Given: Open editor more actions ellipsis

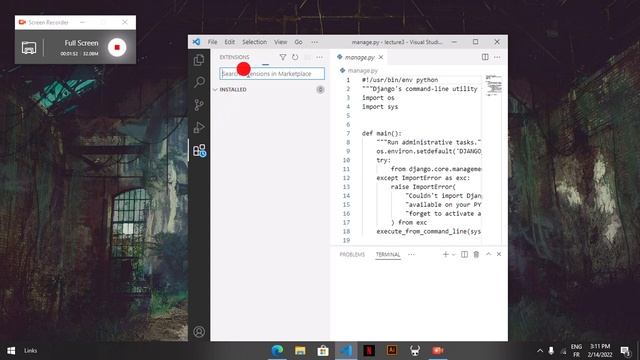Looking at the screenshot, I should click(497, 57).
